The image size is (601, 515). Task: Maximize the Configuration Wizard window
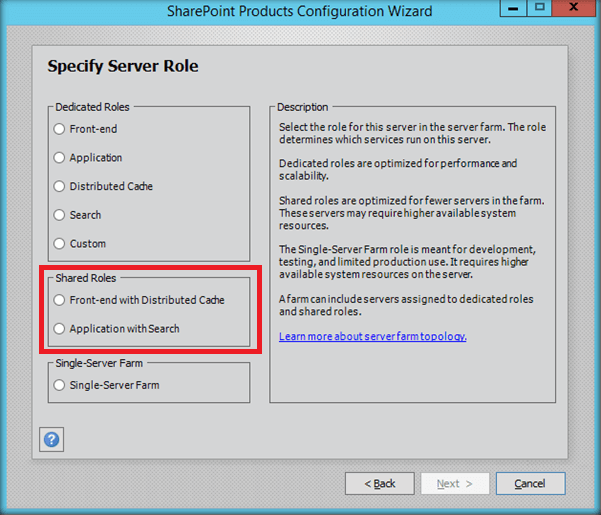tap(539, 8)
